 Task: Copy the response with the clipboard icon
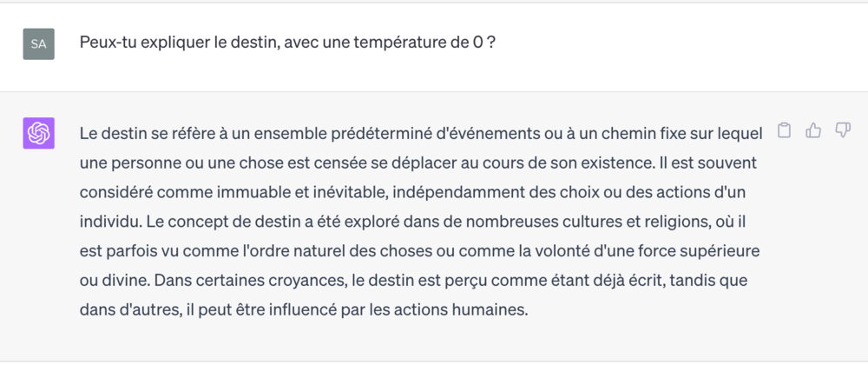[783, 130]
